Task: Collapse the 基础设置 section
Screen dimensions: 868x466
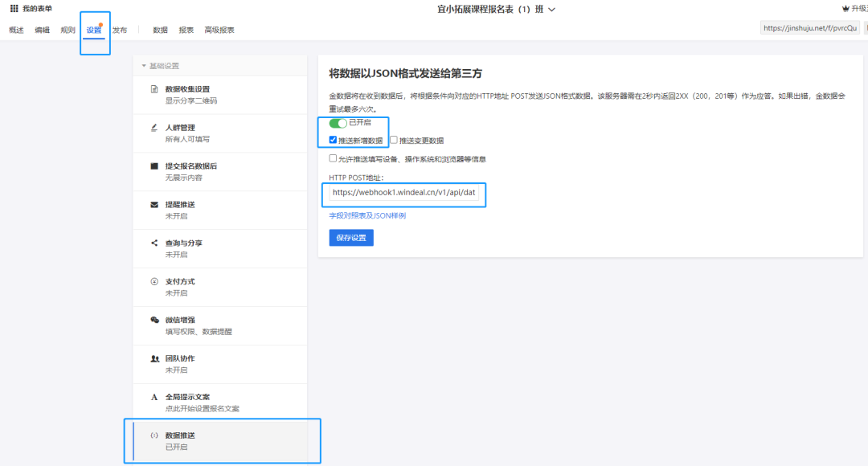Action: [x=144, y=66]
